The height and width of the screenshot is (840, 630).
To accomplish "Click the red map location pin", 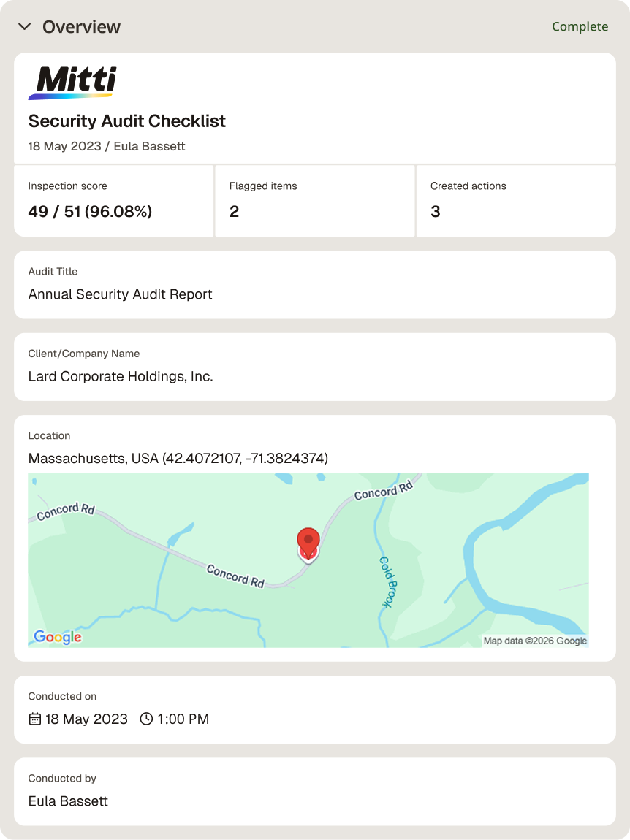I will click(308, 544).
